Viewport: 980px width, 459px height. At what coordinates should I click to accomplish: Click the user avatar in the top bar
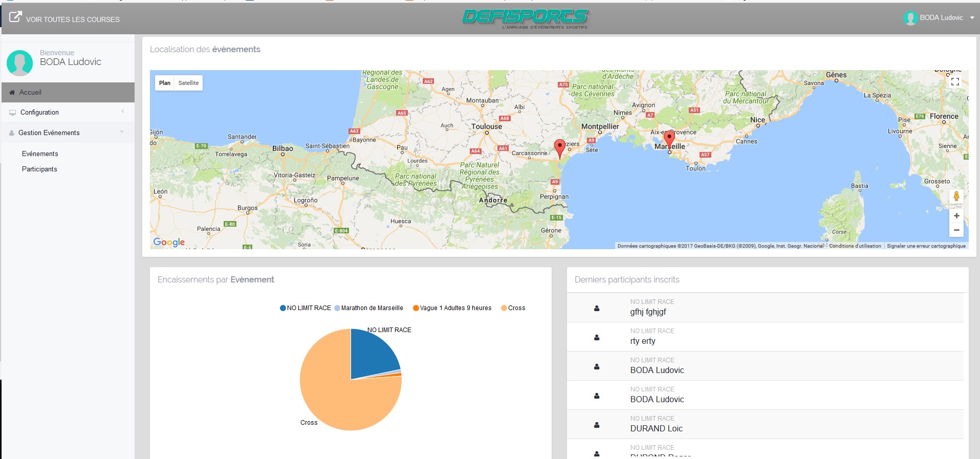(910, 18)
